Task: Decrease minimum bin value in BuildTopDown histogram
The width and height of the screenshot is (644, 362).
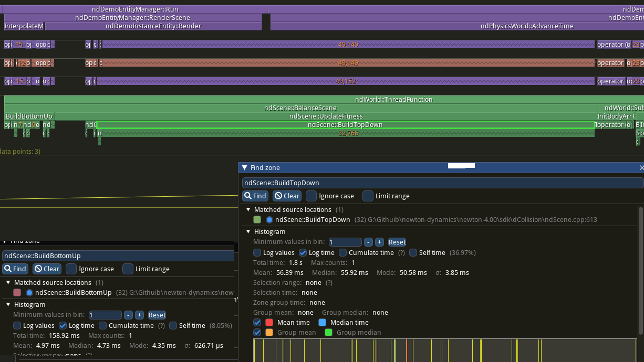Action: tap(369, 242)
